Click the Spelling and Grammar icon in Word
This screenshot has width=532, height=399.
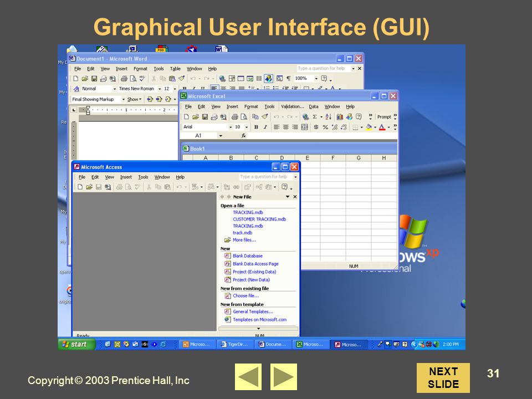pyautogui.click(x=142, y=78)
